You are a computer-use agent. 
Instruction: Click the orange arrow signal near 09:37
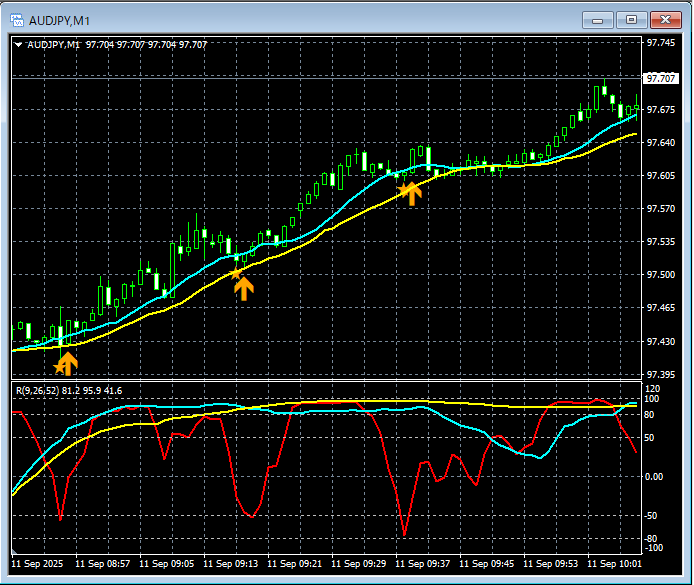tap(410, 192)
